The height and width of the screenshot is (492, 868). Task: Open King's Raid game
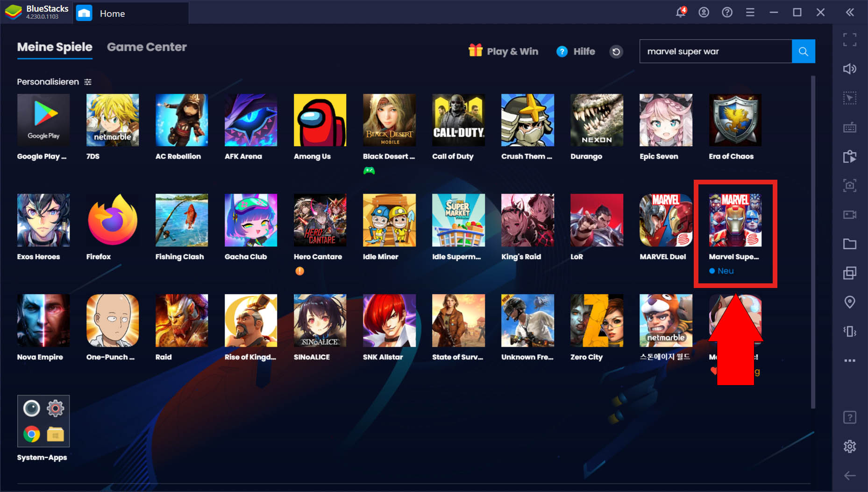tap(527, 220)
